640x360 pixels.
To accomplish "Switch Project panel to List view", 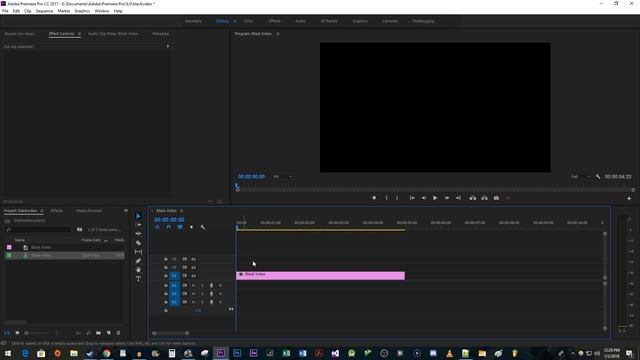I will click(7, 333).
